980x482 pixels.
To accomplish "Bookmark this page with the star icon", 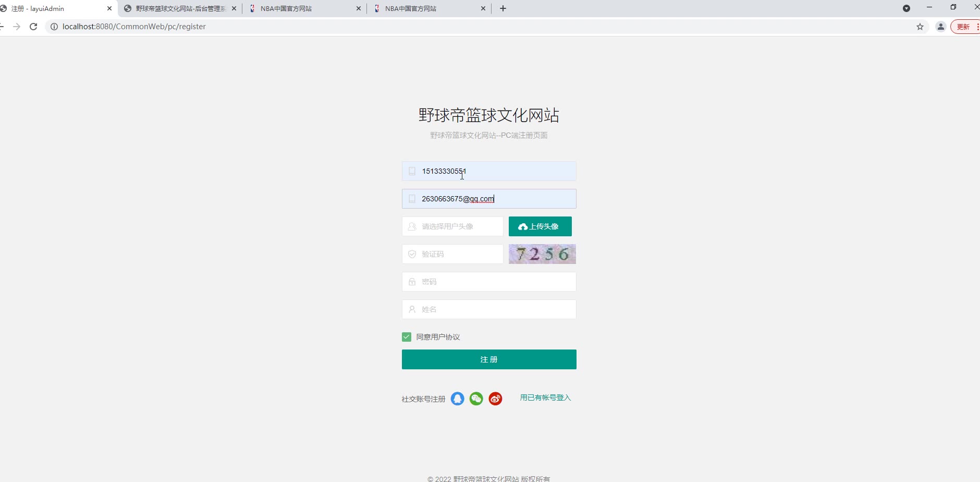I will tap(920, 27).
